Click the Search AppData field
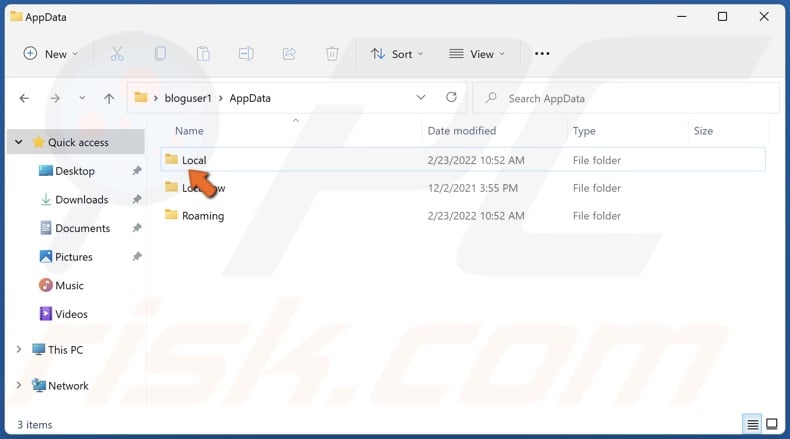This screenshot has width=790, height=439. point(626,98)
